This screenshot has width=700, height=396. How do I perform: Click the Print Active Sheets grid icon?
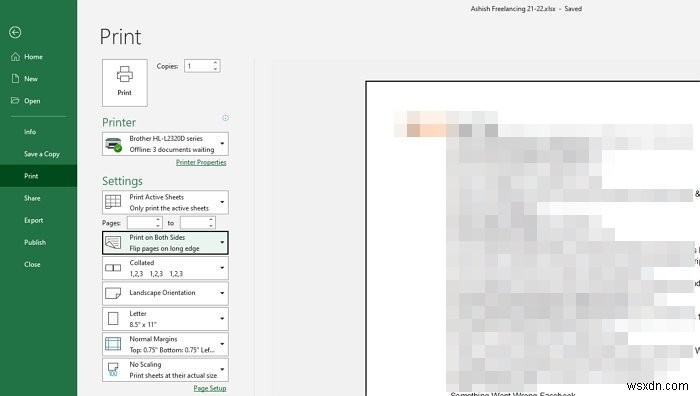click(112, 202)
